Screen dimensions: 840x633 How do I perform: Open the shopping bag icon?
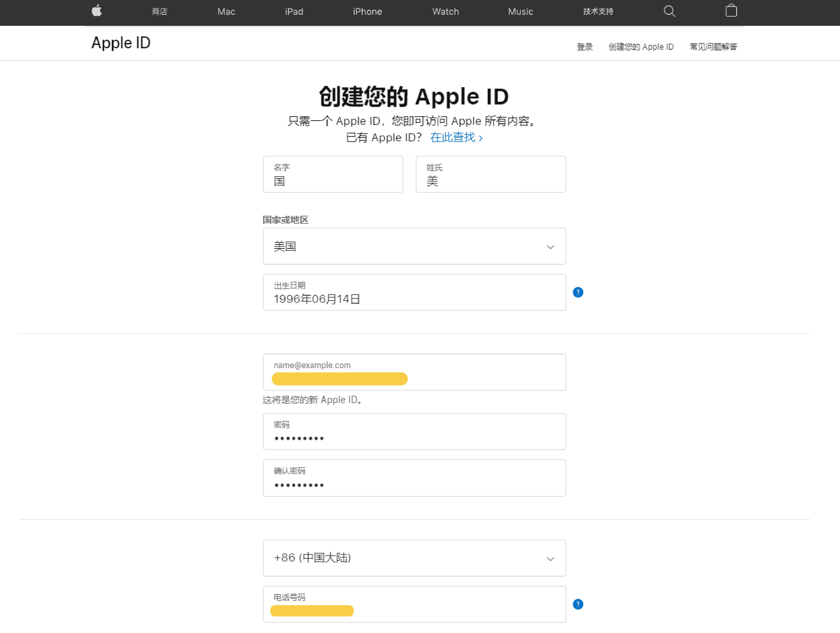(731, 11)
